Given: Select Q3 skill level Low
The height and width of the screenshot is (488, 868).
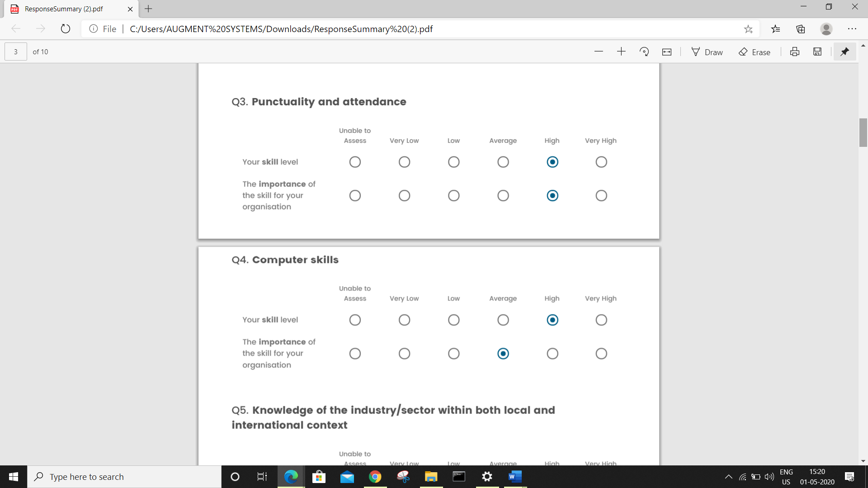Looking at the screenshot, I should click(453, 162).
